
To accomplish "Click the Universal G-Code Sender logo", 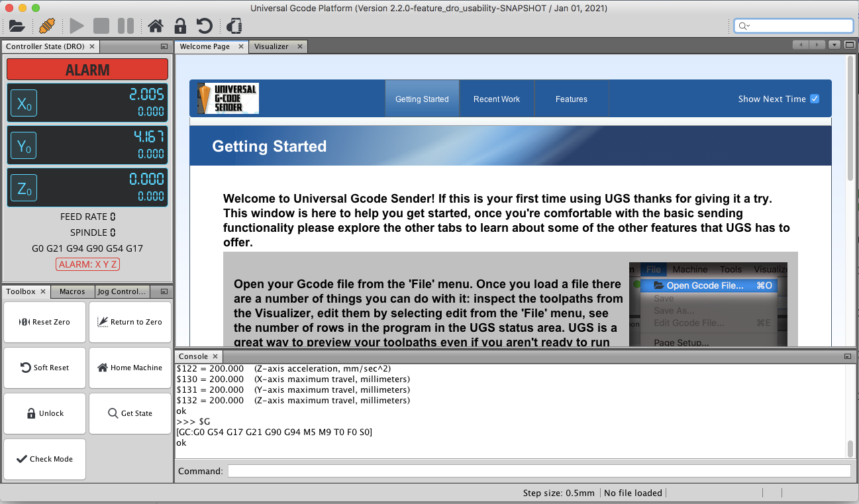I will pos(228,99).
